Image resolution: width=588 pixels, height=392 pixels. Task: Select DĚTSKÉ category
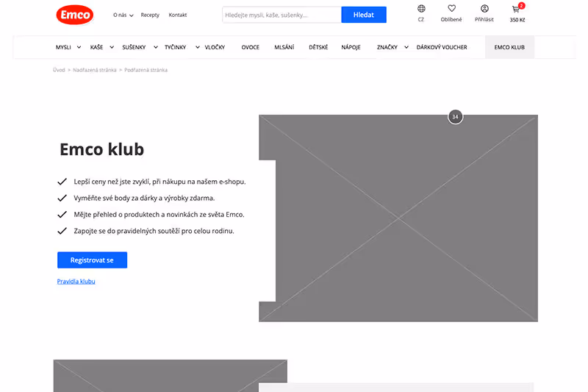pos(318,47)
